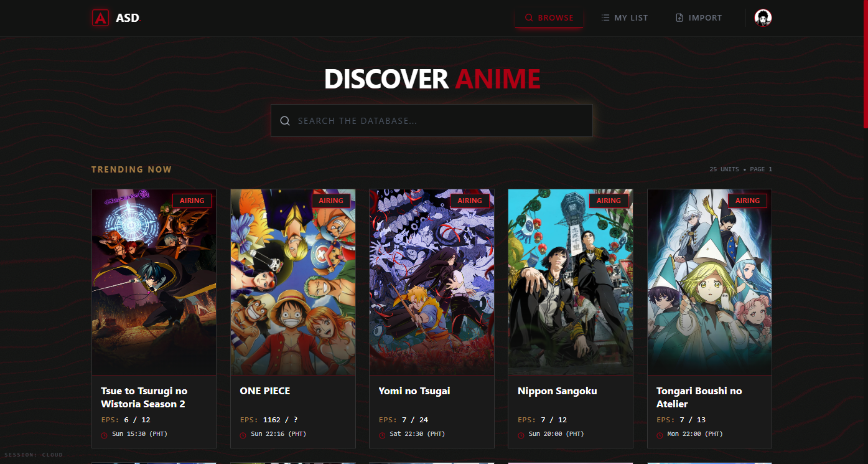Open the Yomi no Tsugai poster image

click(x=432, y=282)
